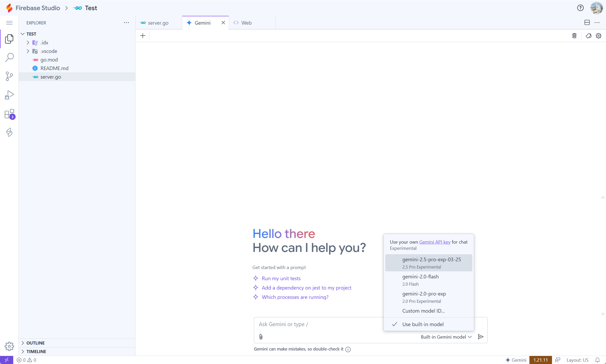Click Add a dependency on jest prompt
Screen dimensions: 606x364
coord(306,288)
